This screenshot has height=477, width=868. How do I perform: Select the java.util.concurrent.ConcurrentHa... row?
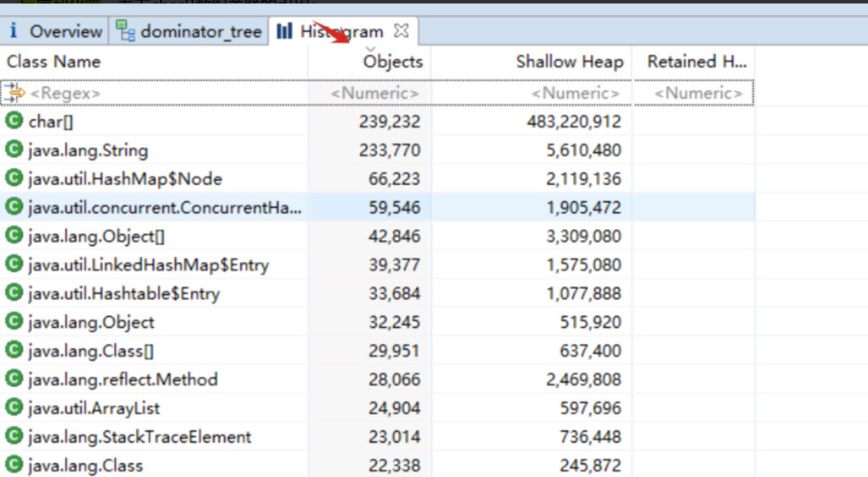(378, 207)
